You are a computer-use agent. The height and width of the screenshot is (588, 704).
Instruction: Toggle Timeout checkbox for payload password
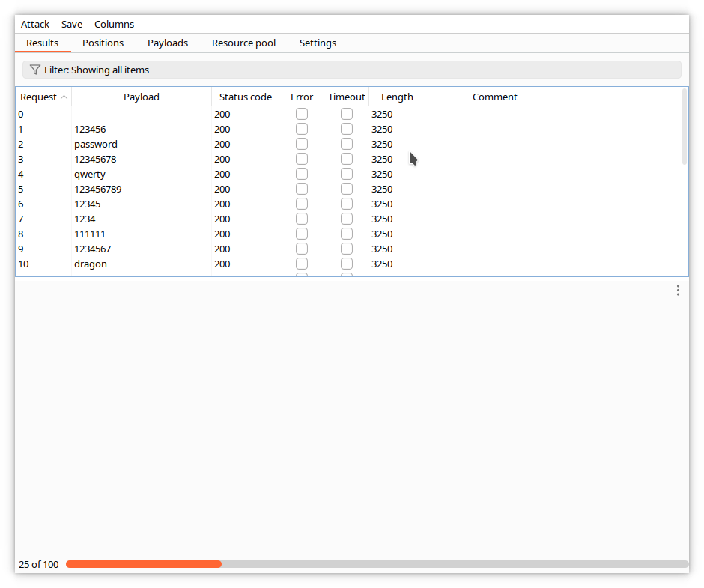[347, 144]
